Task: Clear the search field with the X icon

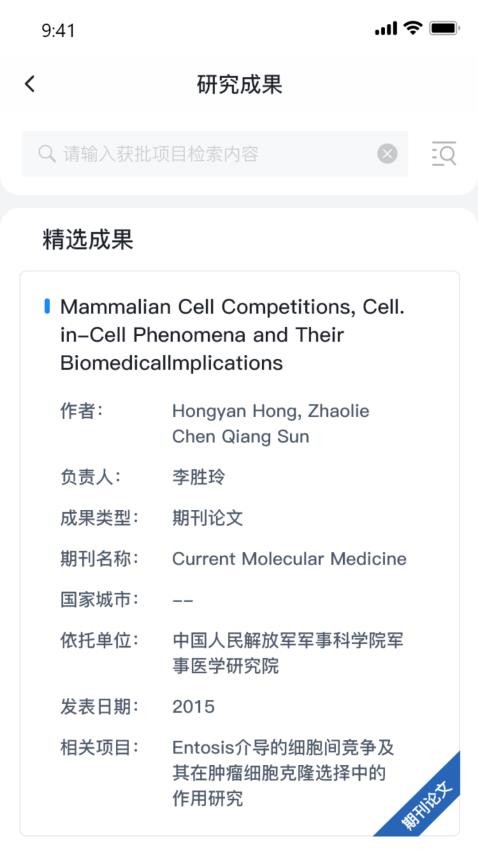Action: [x=387, y=154]
